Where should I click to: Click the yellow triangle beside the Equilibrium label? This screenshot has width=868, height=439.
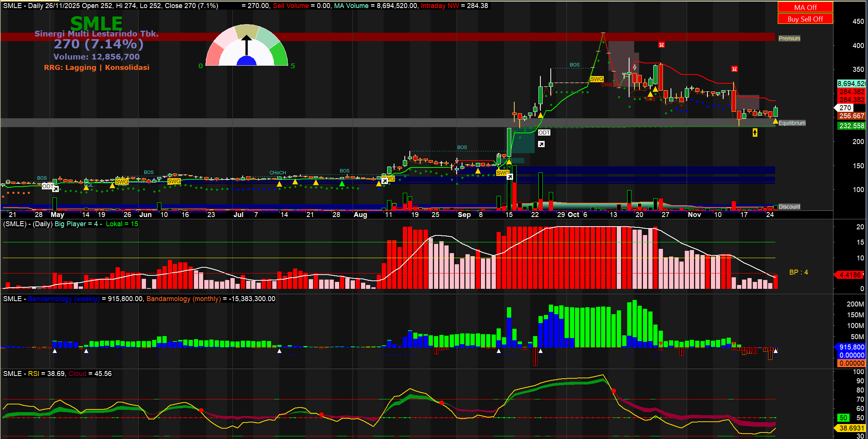(x=775, y=121)
